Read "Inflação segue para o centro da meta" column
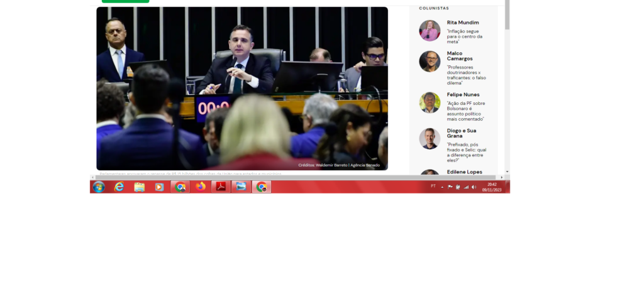 click(465, 36)
